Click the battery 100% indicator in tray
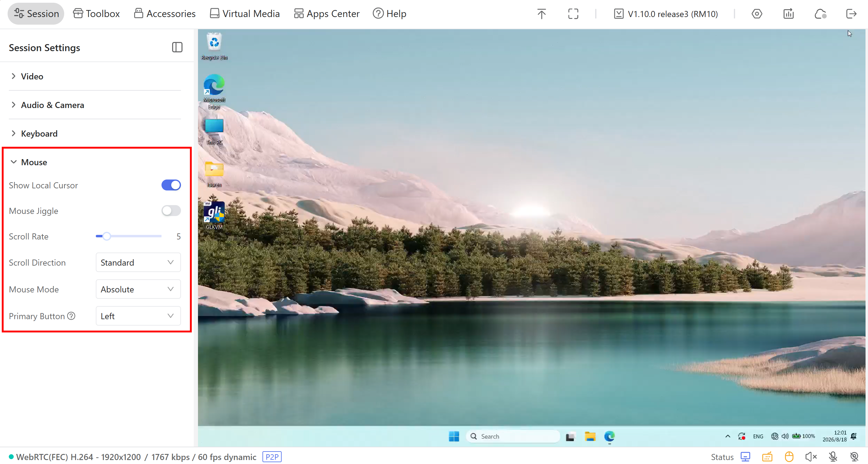This screenshot has height=464, width=868. (803, 436)
